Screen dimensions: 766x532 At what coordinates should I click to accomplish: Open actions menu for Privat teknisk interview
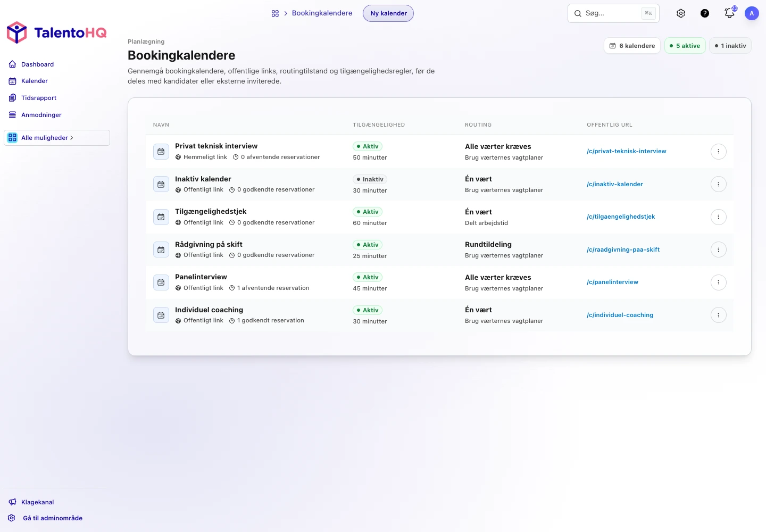718,152
